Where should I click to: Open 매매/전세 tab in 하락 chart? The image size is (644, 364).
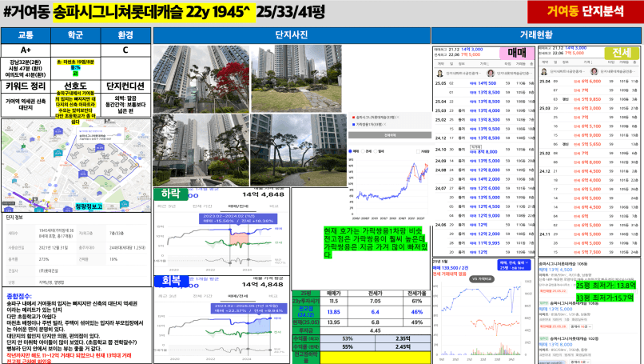click(238, 206)
